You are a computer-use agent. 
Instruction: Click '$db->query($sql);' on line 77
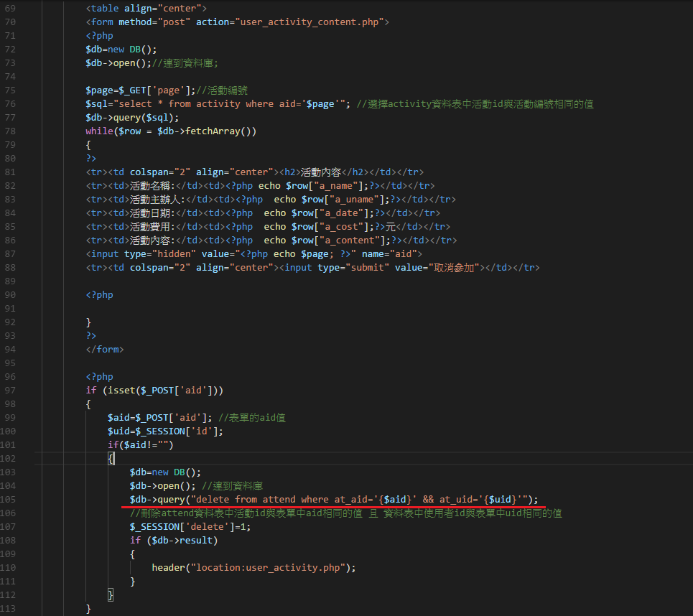click(132, 118)
